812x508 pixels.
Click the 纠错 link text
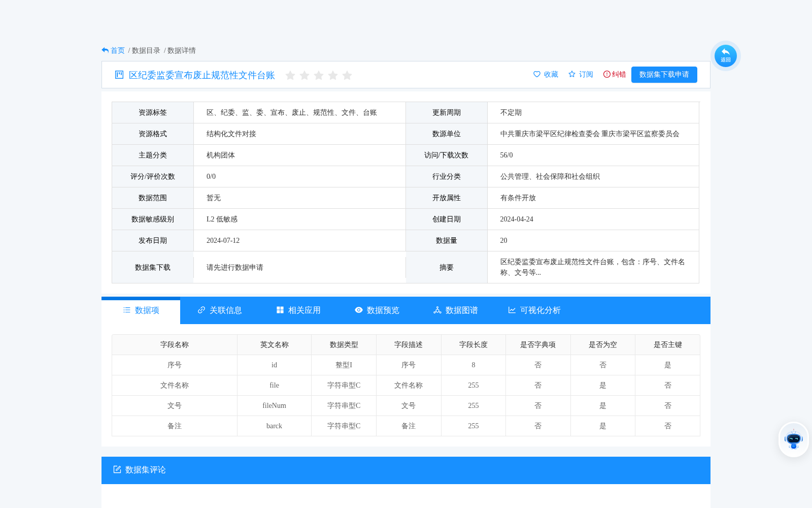point(619,75)
